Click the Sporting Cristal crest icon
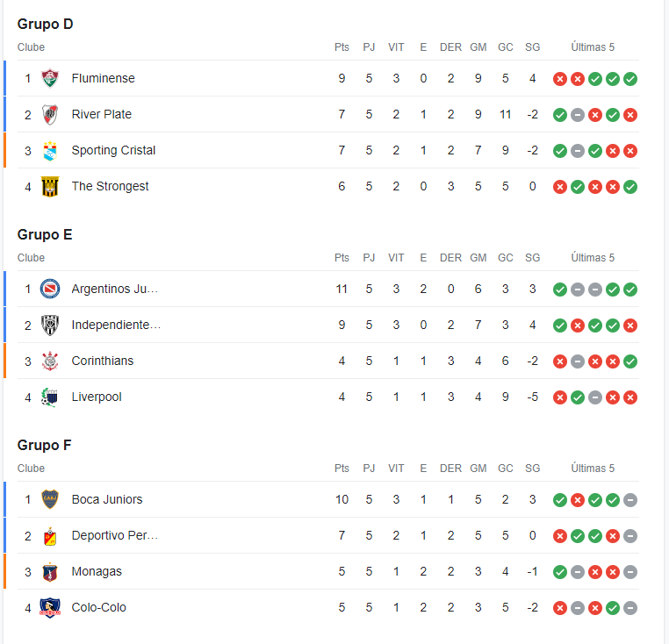The height and width of the screenshot is (644, 669). [50, 151]
